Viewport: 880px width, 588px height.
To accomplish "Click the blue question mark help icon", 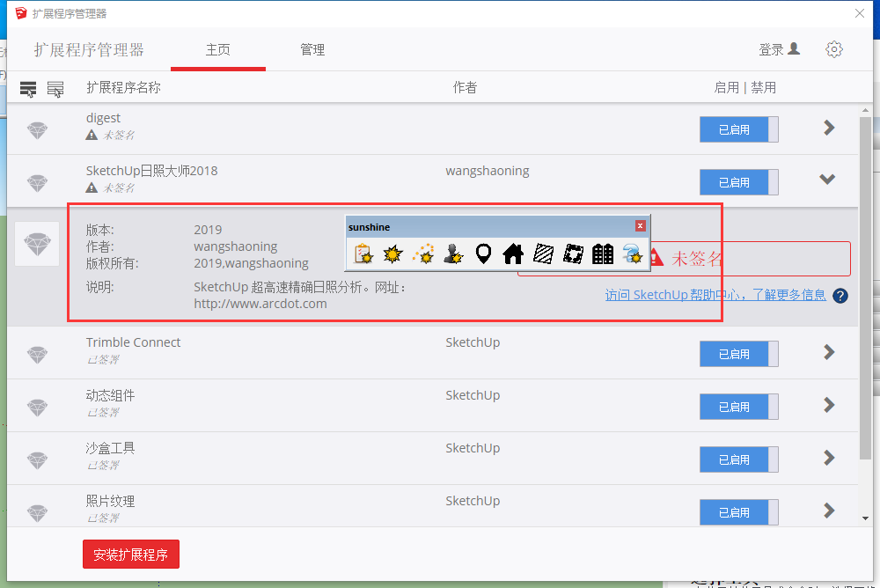I will pos(840,296).
